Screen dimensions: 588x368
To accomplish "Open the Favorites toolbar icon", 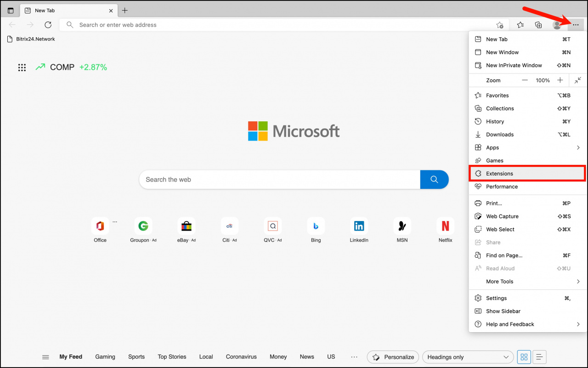I will (520, 25).
